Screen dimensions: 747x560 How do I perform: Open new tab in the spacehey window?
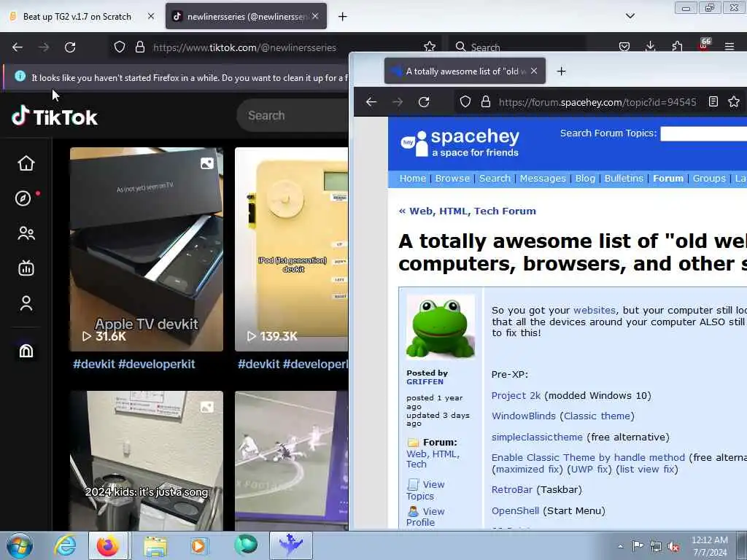[561, 71]
